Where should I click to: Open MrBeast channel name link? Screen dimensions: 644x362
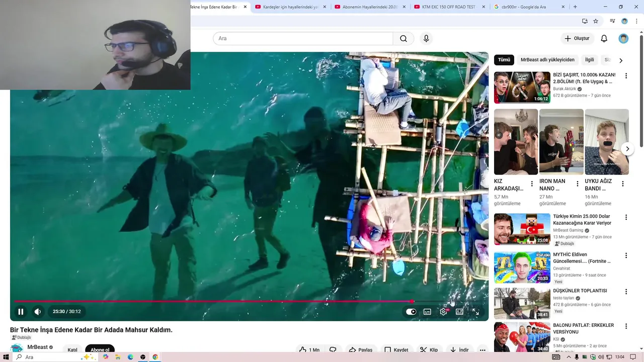point(38,347)
